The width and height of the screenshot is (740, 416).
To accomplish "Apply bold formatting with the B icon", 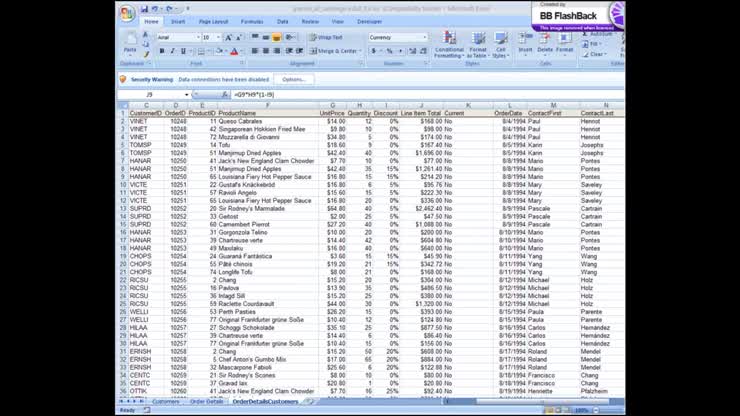I will coord(161,51).
